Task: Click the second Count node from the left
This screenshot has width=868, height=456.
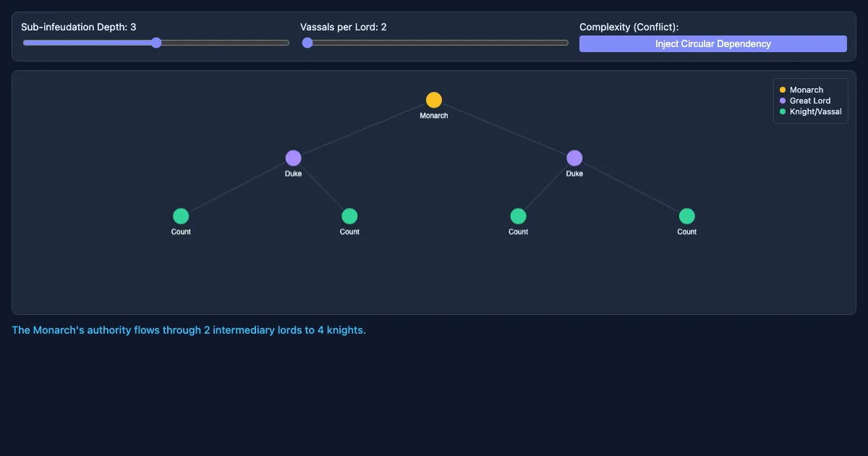Action: tap(349, 216)
